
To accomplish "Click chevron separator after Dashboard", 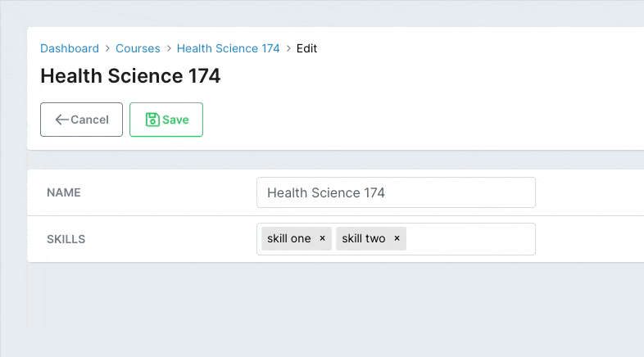I will pos(107,48).
